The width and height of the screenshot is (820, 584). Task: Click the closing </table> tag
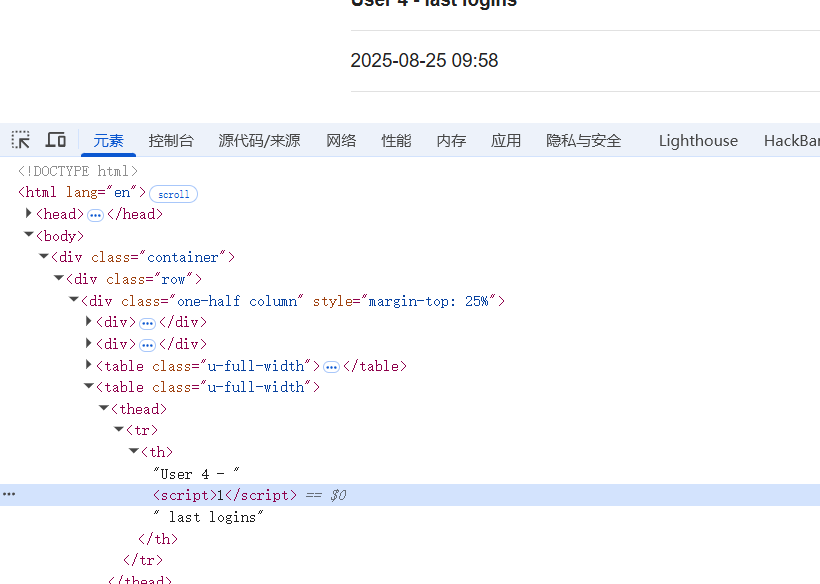point(375,366)
